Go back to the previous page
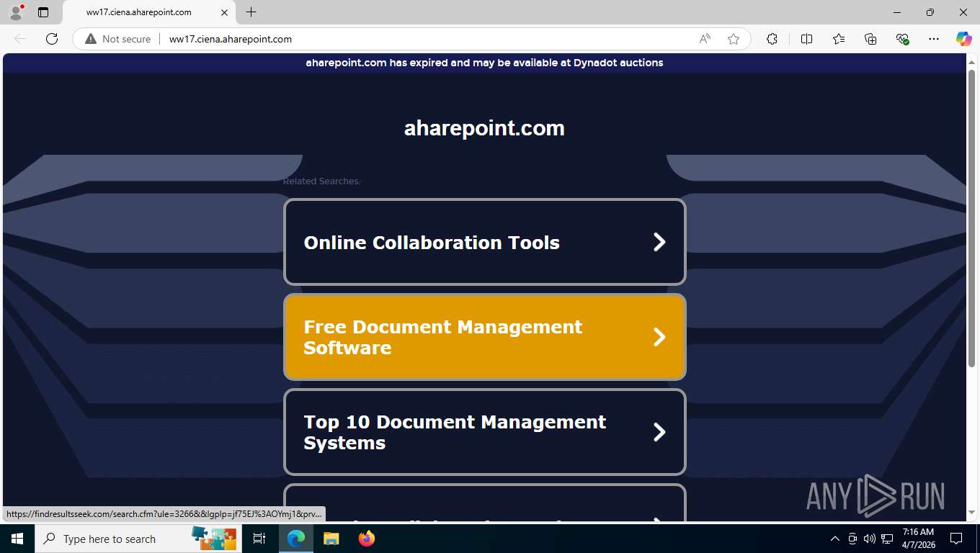 tap(20, 39)
